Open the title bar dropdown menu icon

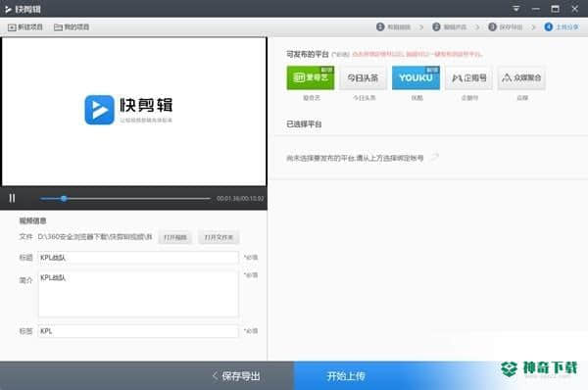516,9
